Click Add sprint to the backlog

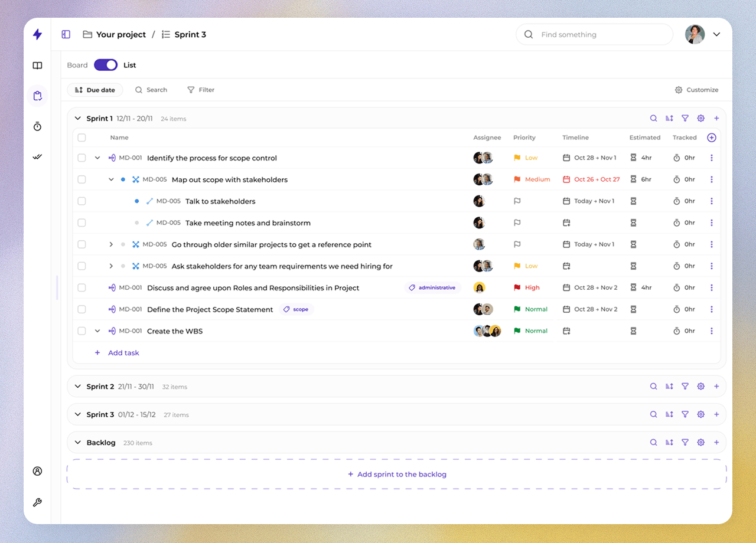(397, 474)
